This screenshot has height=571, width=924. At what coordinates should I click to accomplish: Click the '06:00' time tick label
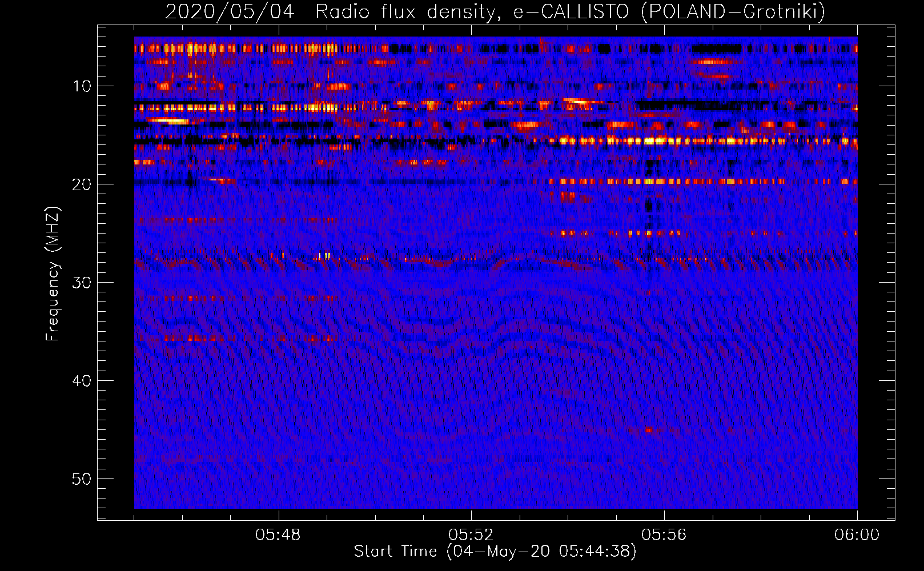857,535
